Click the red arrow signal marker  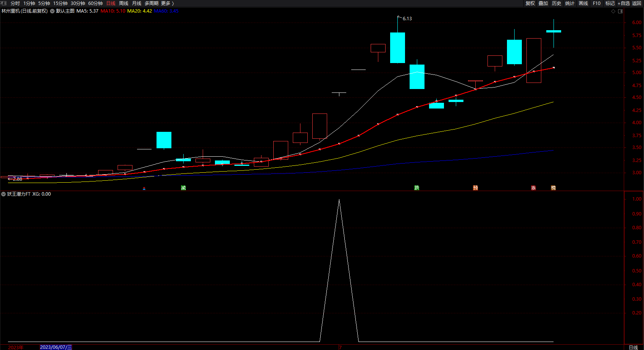point(144,188)
